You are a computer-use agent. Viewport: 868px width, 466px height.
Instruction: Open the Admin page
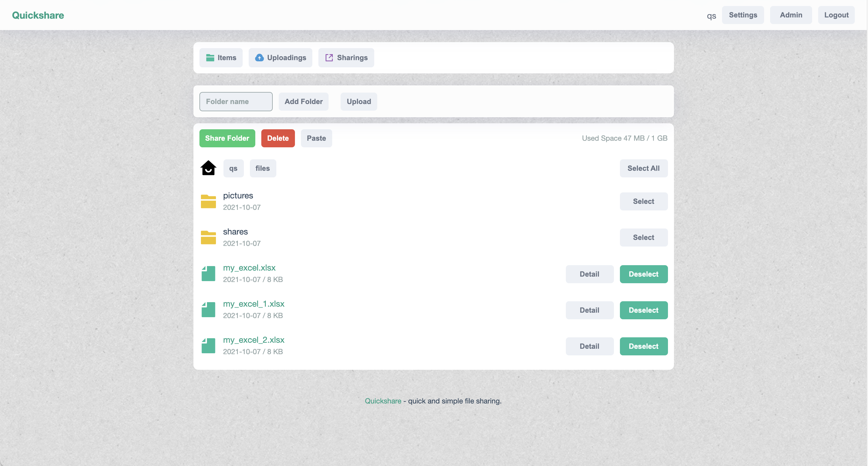click(x=791, y=15)
